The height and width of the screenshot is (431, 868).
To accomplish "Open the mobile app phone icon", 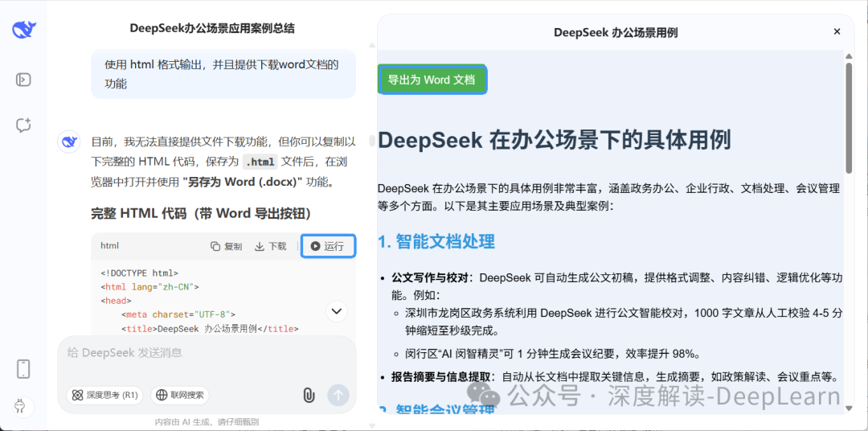I will pyautogui.click(x=23, y=369).
